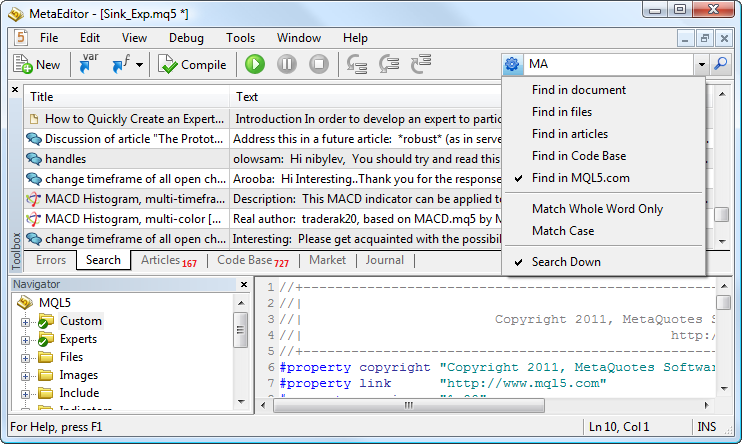The width and height of the screenshot is (742, 444).
Task: Expand the Custom folder node
Action: point(26,322)
